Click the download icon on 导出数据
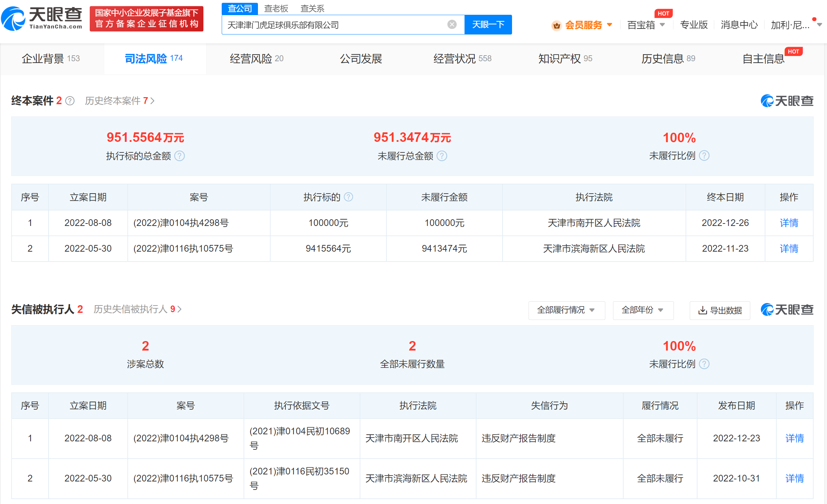 point(703,310)
